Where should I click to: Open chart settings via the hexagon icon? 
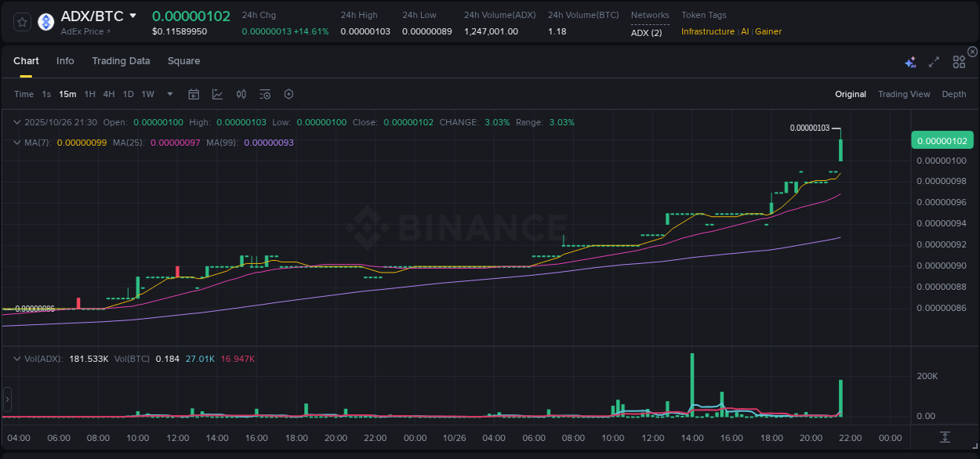[289, 94]
